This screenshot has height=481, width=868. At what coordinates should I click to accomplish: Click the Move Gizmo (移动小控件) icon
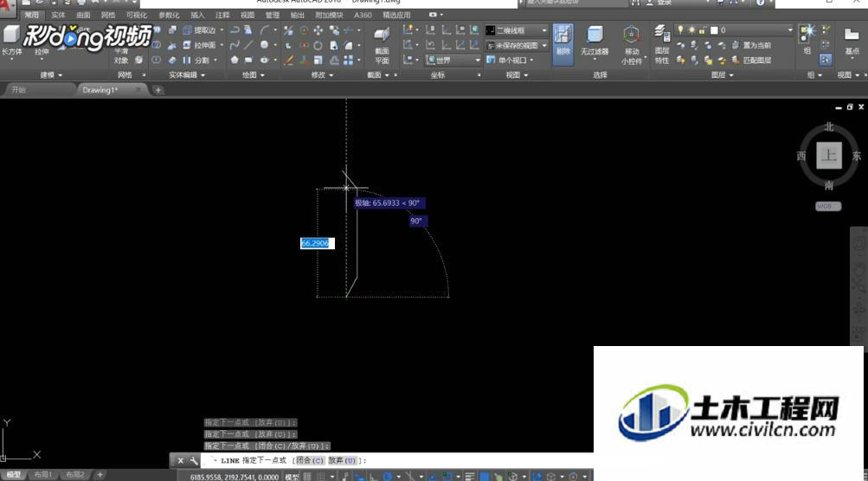click(632, 35)
